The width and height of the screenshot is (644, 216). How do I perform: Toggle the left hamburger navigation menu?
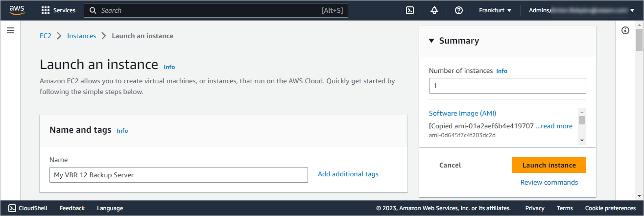10,30
